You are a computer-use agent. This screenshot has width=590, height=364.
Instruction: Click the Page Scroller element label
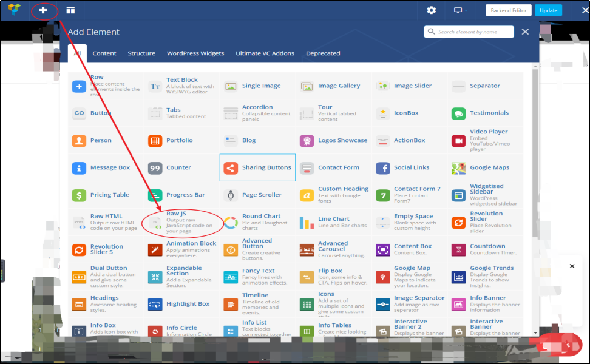point(262,195)
